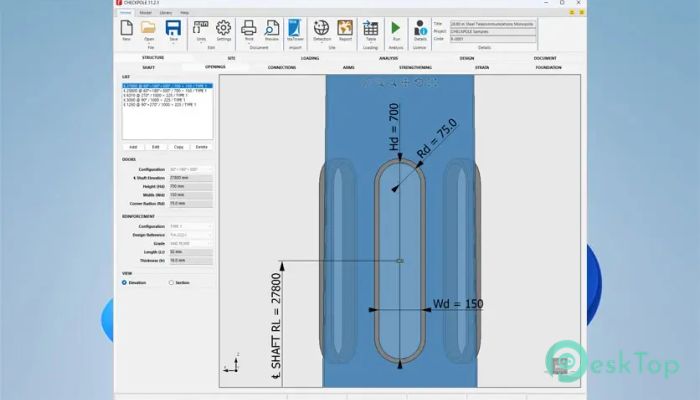
Task: Switch to the Library ribbon tab
Action: [x=166, y=12]
